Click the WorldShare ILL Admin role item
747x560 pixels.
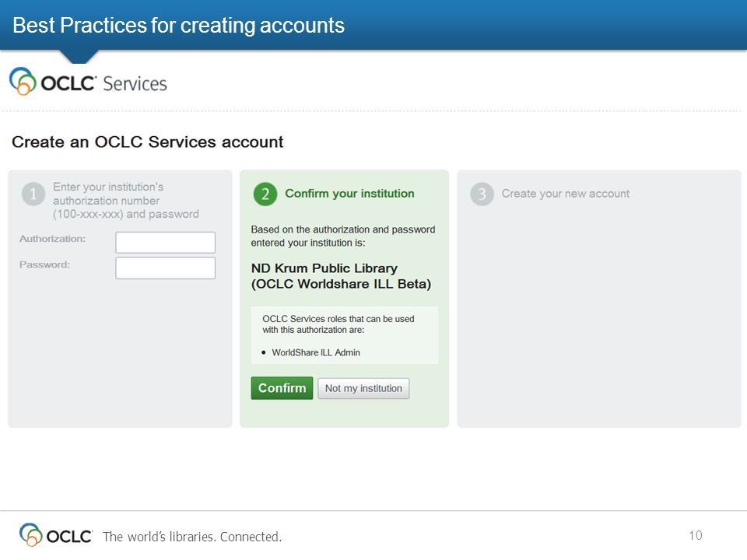[316, 352]
